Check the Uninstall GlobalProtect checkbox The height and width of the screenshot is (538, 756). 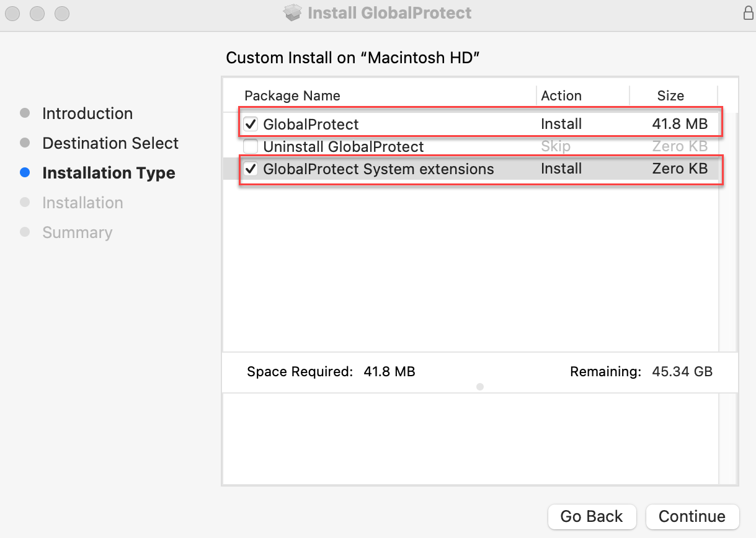[251, 147]
